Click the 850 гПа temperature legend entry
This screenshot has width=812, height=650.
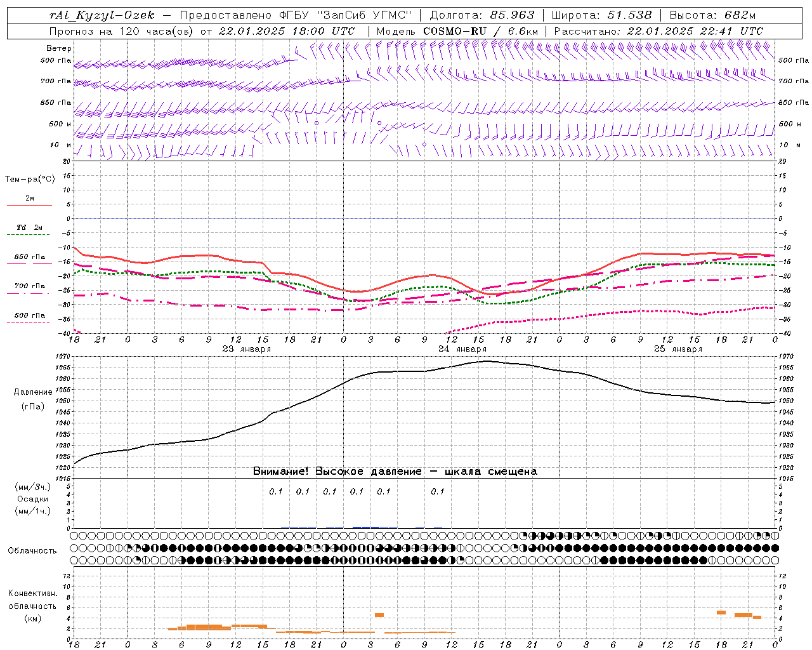pyautogui.click(x=29, y=257)
